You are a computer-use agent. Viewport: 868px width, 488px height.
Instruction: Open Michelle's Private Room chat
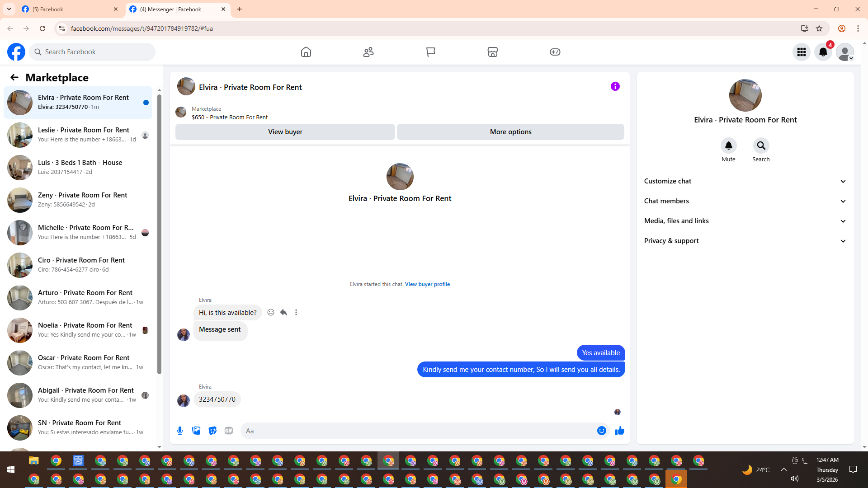point(78,233)
